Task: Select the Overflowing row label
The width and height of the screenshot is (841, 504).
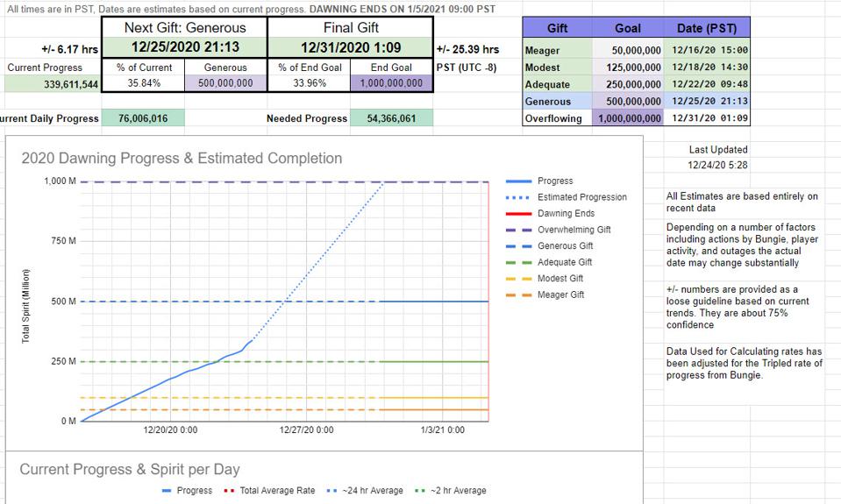Action: (x=557, y=118)
